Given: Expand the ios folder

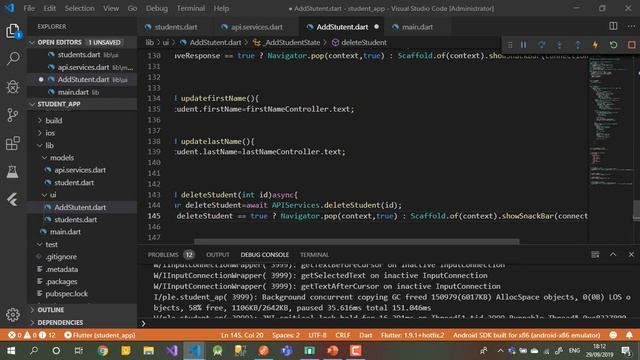Looking at the screenshot, I should 50,133.
